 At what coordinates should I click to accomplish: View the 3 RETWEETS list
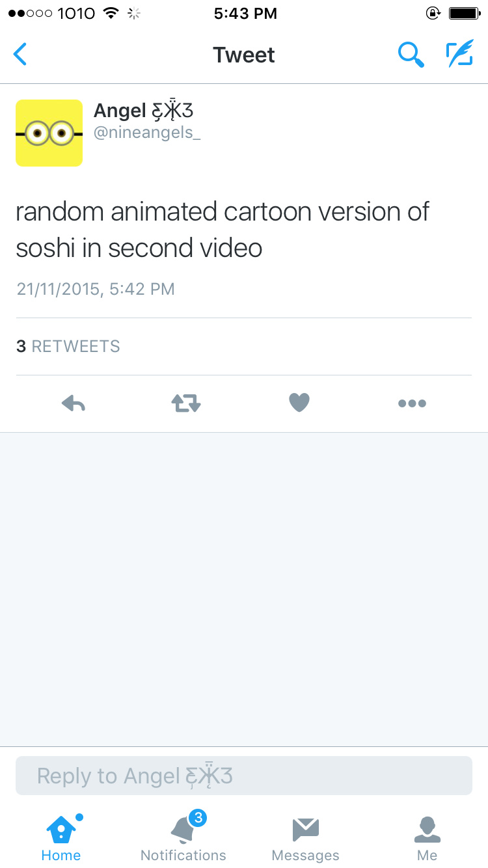(68, 346)
